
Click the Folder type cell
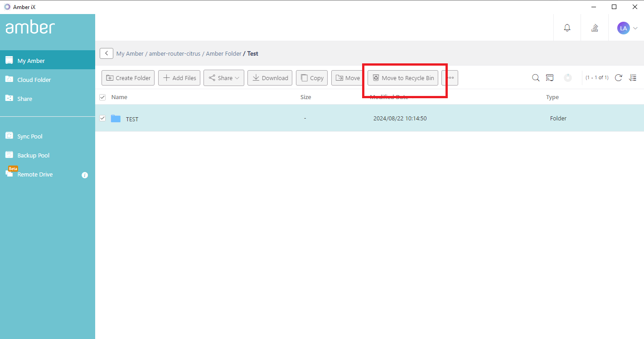point(558,119)
